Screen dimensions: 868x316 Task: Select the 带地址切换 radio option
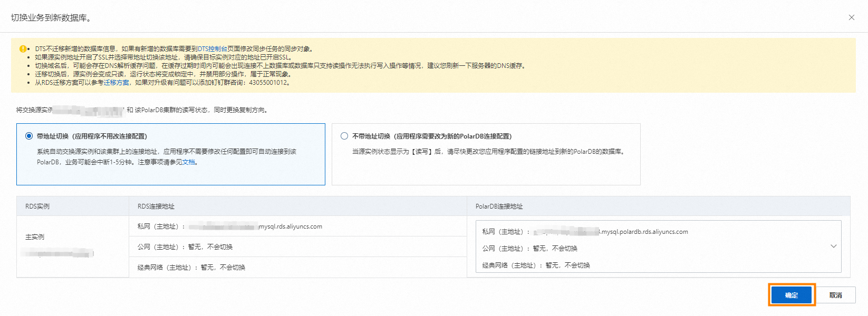click(x=29, y=136)
